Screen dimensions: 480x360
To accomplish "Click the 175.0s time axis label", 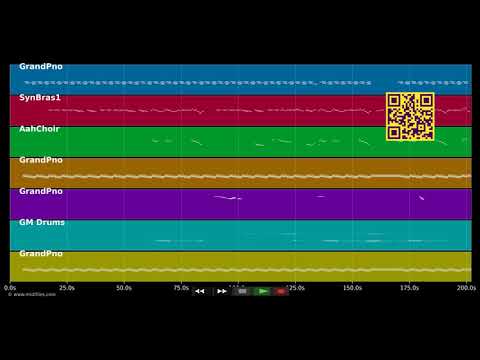I will pos(409,288).
